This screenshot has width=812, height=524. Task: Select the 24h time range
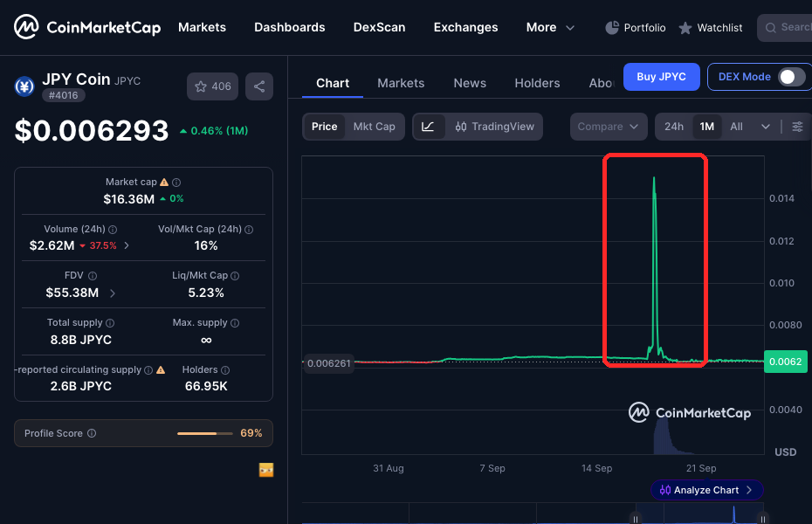tap(674, 127)
